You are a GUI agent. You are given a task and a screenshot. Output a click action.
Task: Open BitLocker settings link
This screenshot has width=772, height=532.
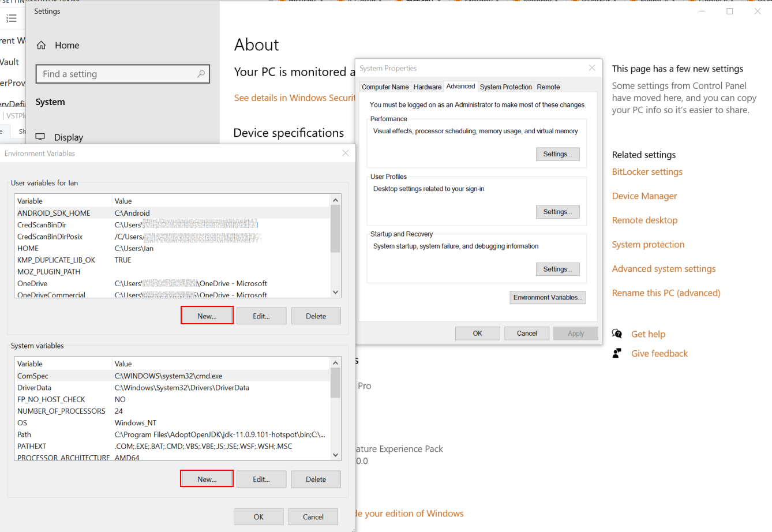[x=647, y=172]
